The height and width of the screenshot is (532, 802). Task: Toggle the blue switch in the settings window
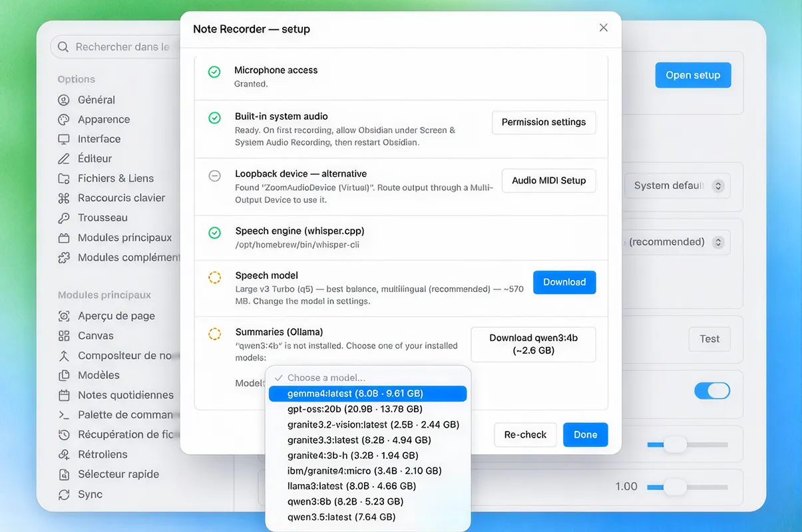(x=712, y=390)
